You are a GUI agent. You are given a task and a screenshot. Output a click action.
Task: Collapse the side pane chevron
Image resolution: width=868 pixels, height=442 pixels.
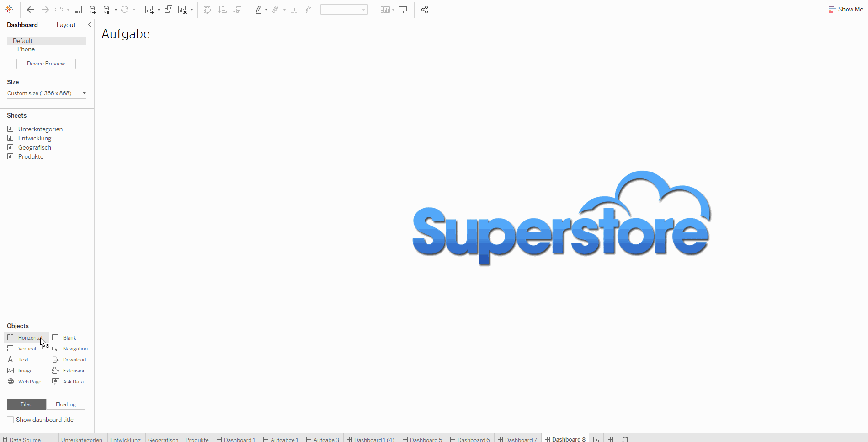point(90,25)
